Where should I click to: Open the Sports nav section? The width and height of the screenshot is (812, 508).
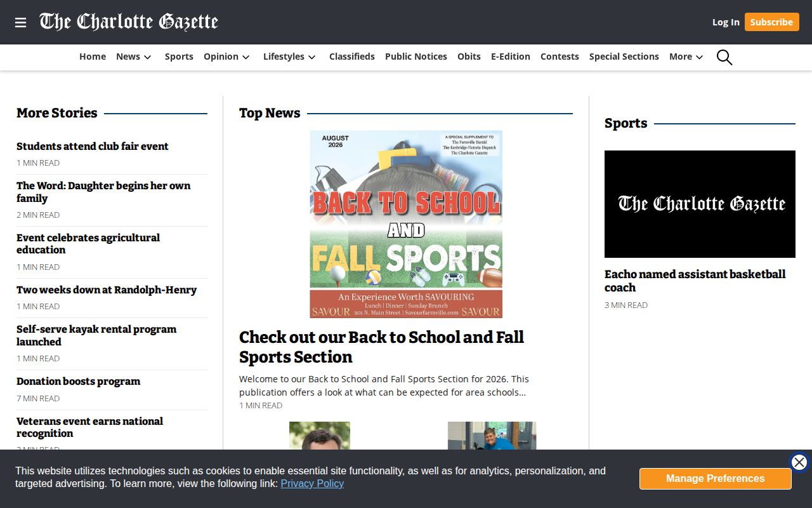(179, 57)
